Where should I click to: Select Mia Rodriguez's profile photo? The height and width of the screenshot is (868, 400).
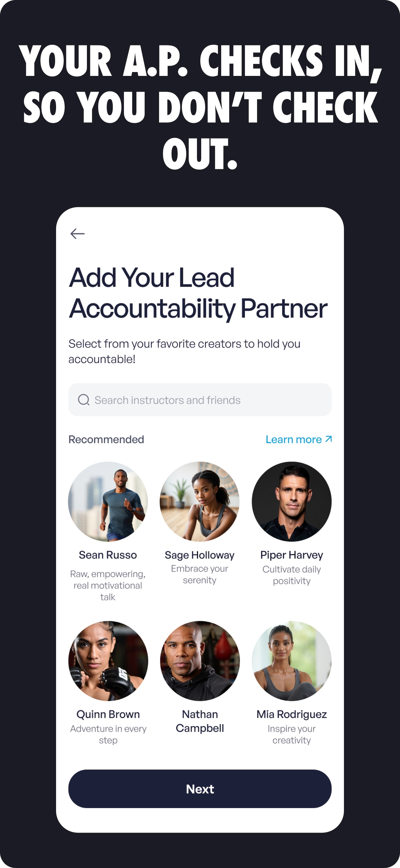click(292, 661)
